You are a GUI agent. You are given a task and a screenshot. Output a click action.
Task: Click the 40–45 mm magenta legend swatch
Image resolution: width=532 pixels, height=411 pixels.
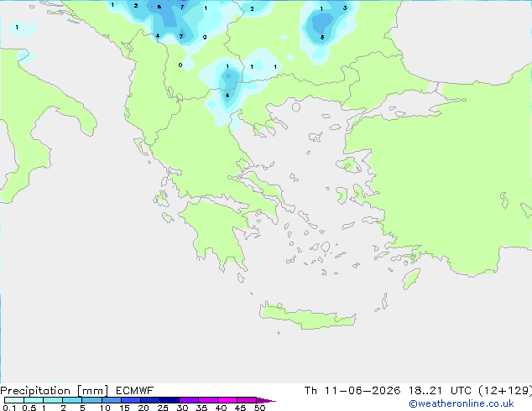227,400
